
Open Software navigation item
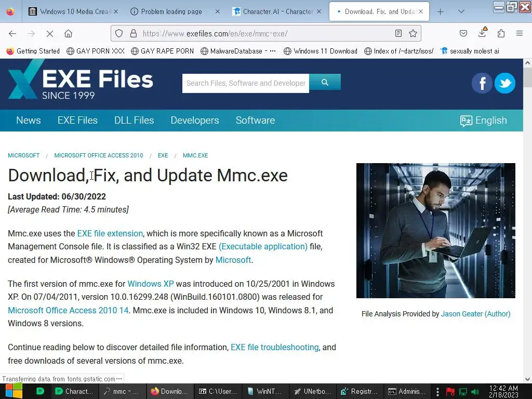(x=255, y=121)
